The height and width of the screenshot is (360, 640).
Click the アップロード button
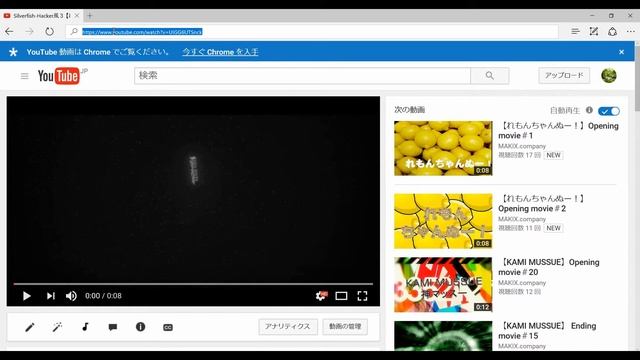coord(564,76)
